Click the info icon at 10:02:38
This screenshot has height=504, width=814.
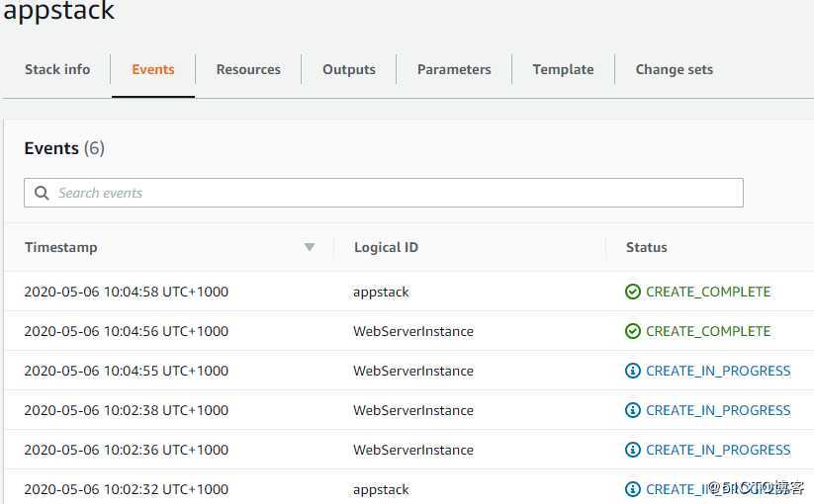pyautogui.click(x=633, y=410)
